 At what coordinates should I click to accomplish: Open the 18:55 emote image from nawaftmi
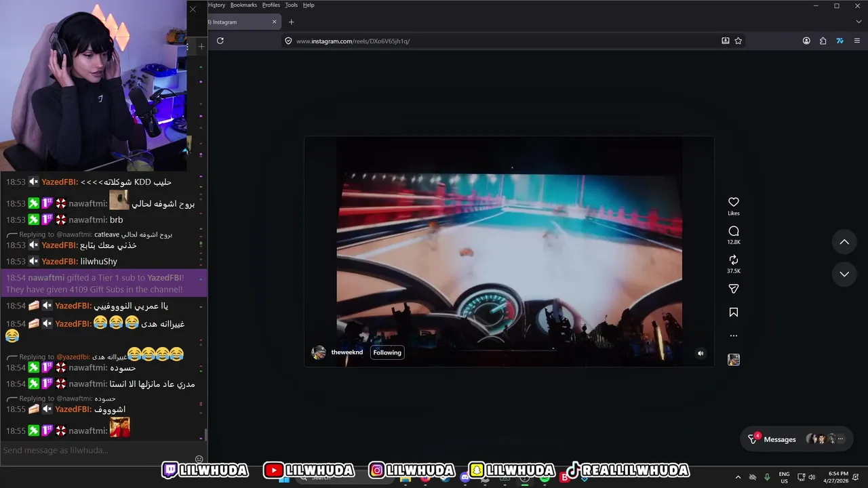click(119, 427)
